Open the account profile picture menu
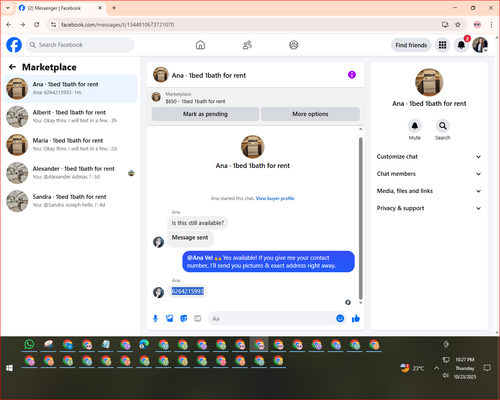The height and width of the screenshot is (400, 500). [x=480, y=45]
